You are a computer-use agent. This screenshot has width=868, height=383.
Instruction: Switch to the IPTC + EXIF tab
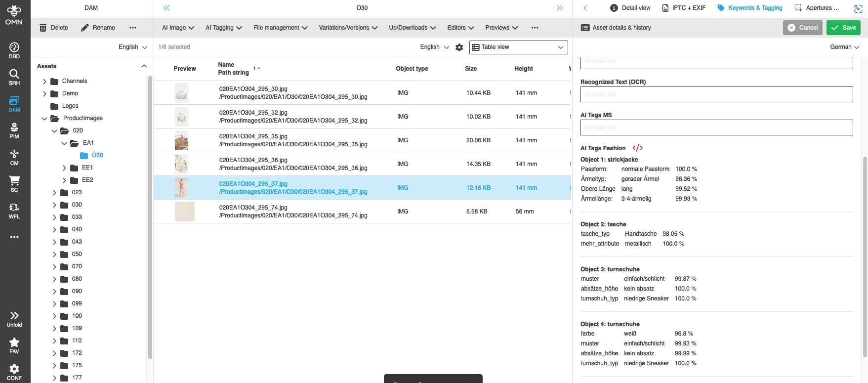(x=684, y=8)
